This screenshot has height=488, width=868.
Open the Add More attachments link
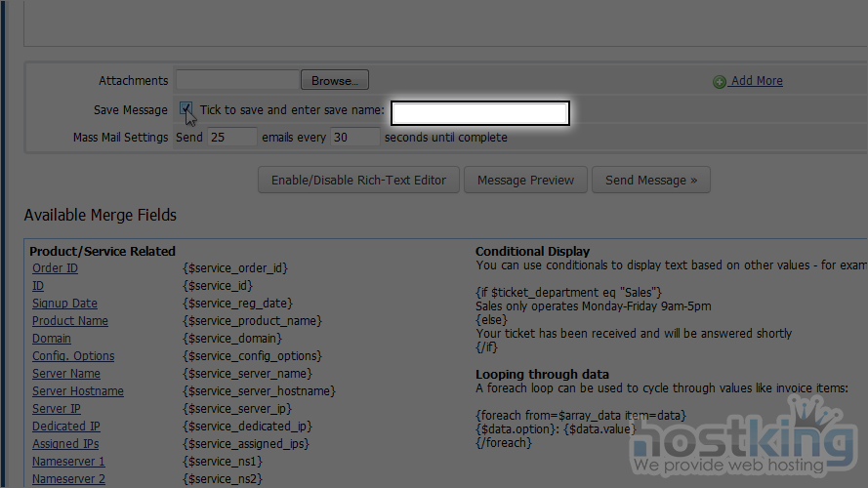[x=757, y=81]
